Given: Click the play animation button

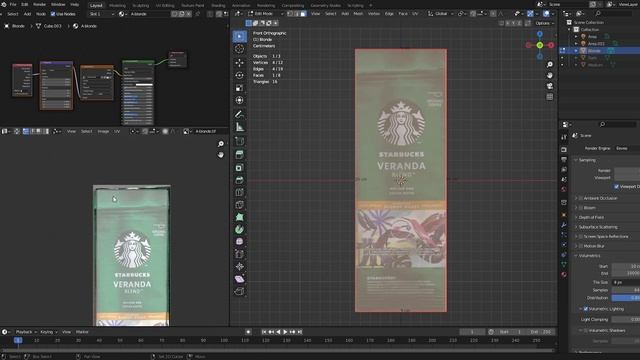Looking at the screenshot, I should coord(285,332).
